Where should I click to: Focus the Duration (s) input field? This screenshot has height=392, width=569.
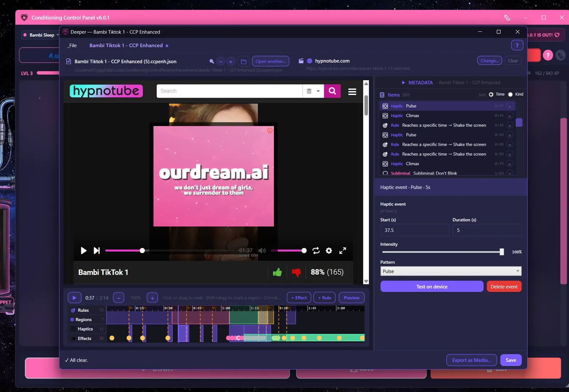click(x=487, y=230)
